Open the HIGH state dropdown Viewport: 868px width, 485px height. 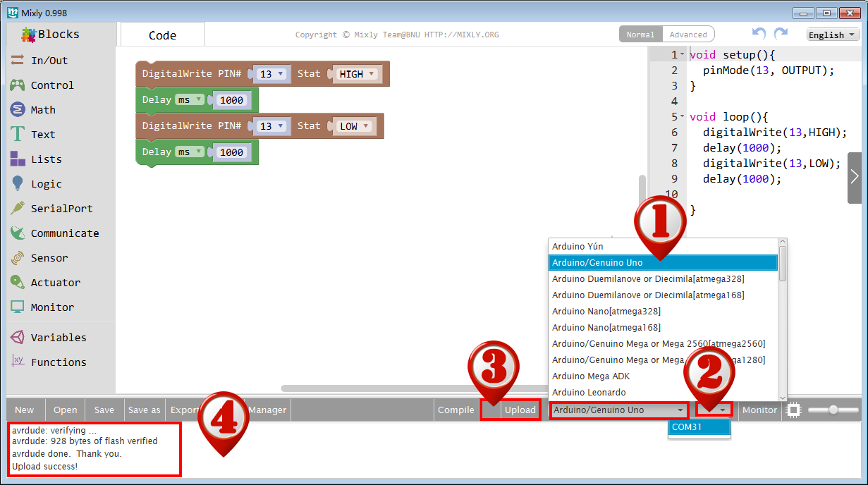point(357,74)
